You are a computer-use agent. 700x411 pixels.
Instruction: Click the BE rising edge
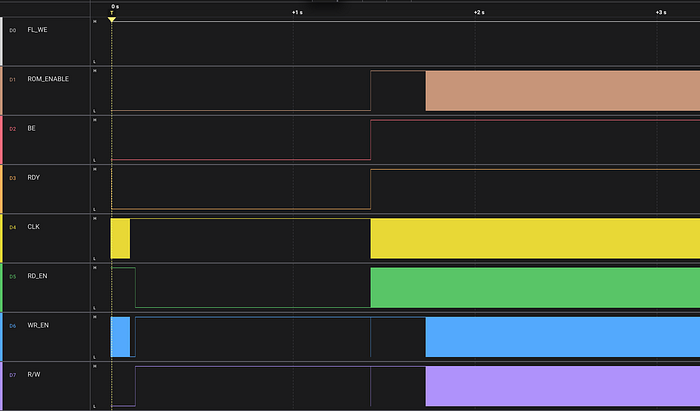(371, 140)
